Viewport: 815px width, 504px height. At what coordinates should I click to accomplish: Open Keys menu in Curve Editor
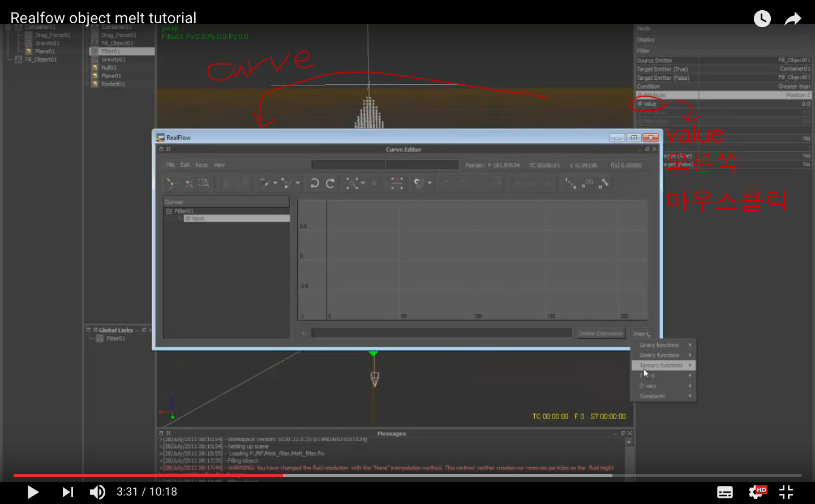click(x=201, y=165)
